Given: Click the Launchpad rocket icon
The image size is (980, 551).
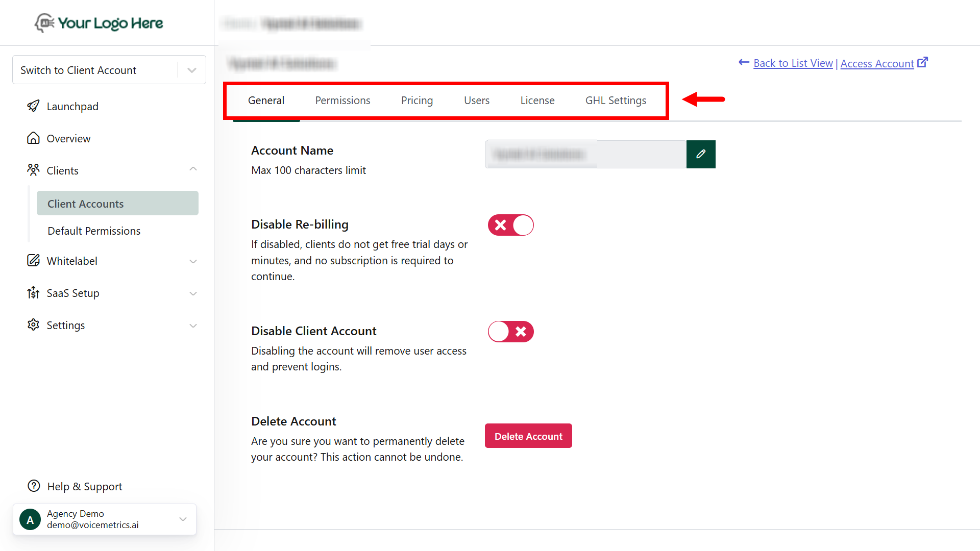Looking at the screenshot, I should click(33, 106).
